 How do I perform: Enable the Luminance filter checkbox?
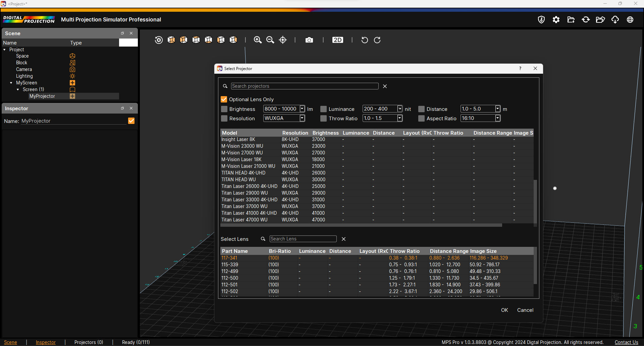pos(324,109)
